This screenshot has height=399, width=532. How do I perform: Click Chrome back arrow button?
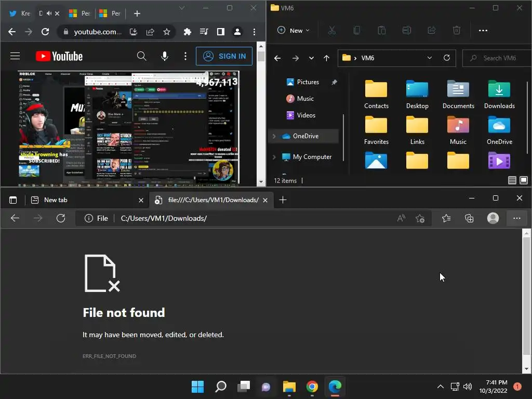[x=12, y=32]
